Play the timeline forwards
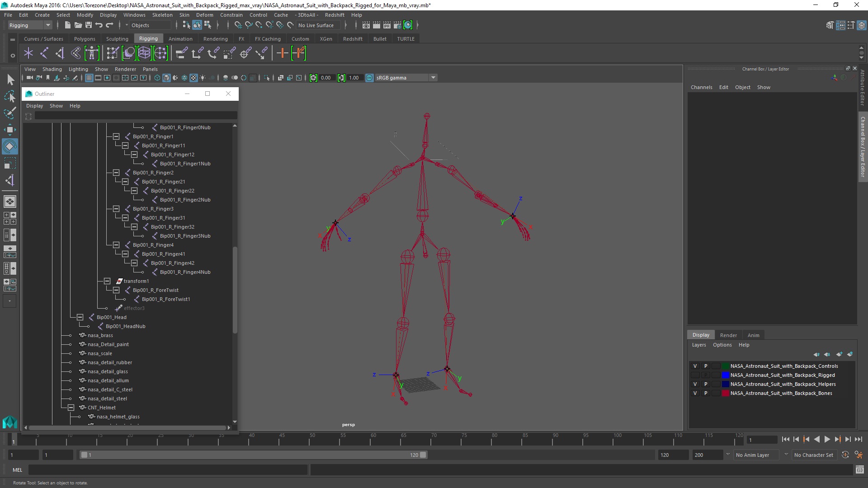The image size is (868, 488). tap(827, 439)
